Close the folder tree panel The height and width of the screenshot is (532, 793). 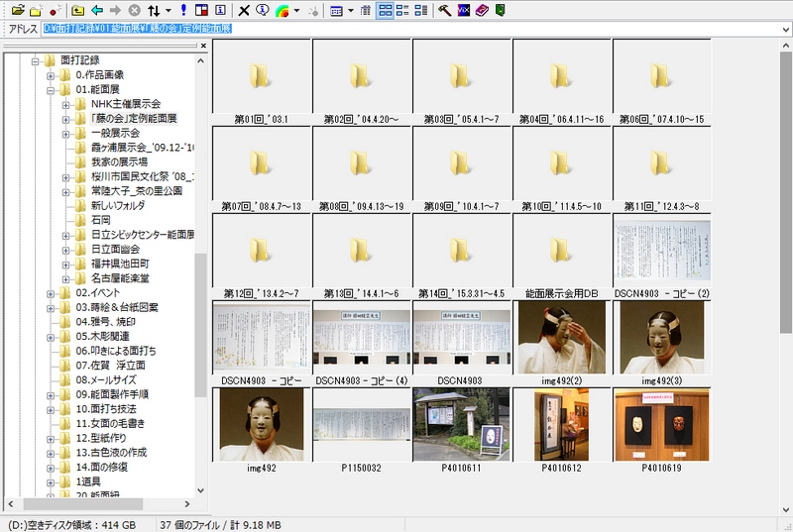(x=203, y=46)
